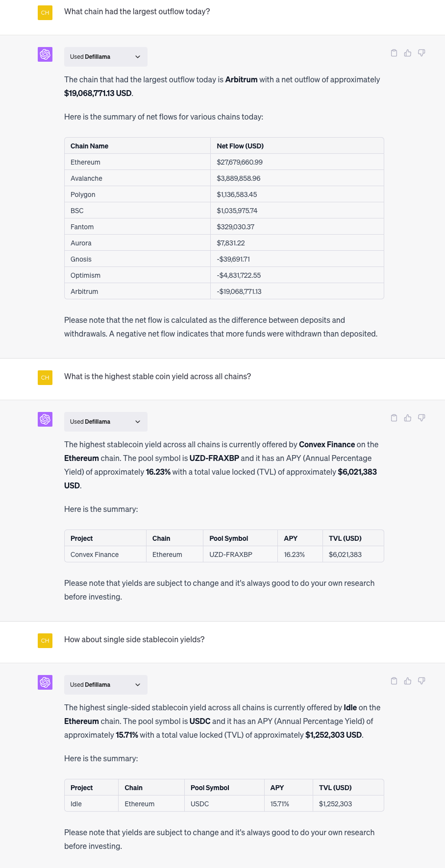
Task: Dislike the Convex Finance yield response
Action: pos(421,418)
